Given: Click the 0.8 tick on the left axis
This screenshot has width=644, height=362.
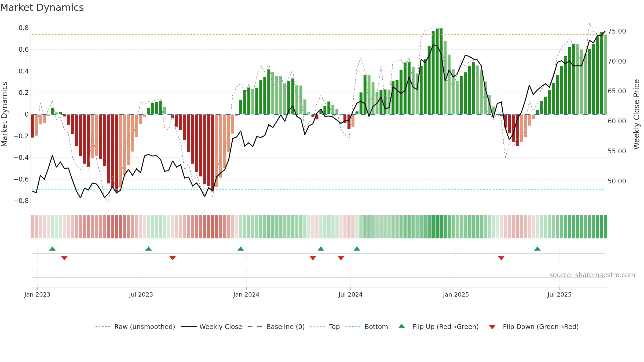Looking at the screenshot, I should pyautogui.click(x=24, y=28).
